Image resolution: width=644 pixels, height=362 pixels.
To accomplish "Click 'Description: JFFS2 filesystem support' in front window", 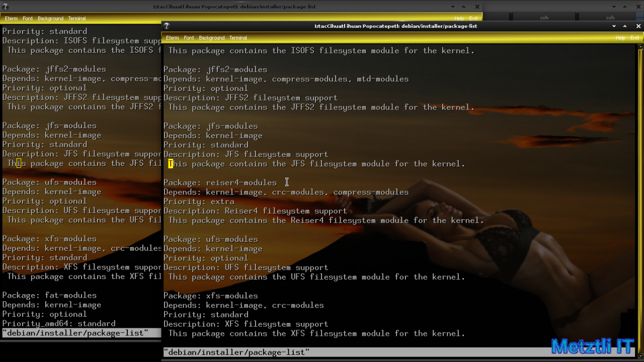I will coord(251,98).
